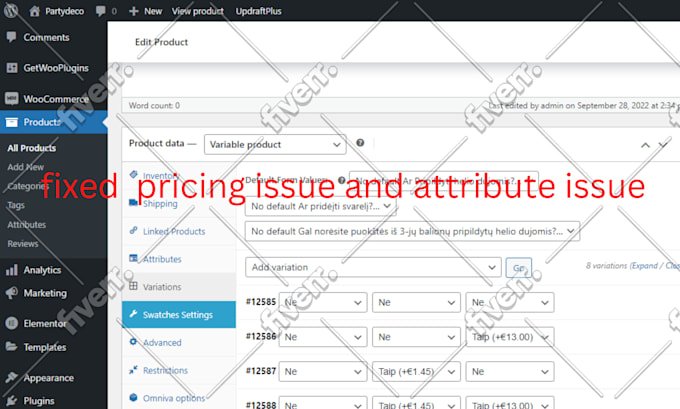The width and height of the screenshot is (680, 409).
Task: Click variation ID #12585
Action: tap(261, 302)
